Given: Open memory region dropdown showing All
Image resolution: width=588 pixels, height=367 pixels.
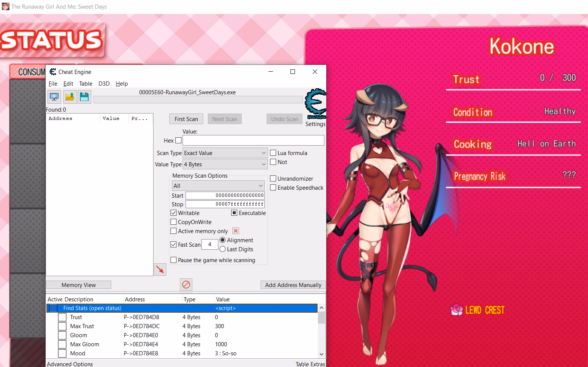Looking at the screenshot, I should [x=218, y=186].
